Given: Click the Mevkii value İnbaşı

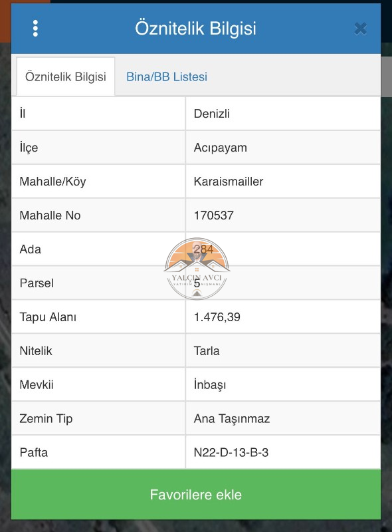Looking at the screenshot, I should click(x=210, y=385).
